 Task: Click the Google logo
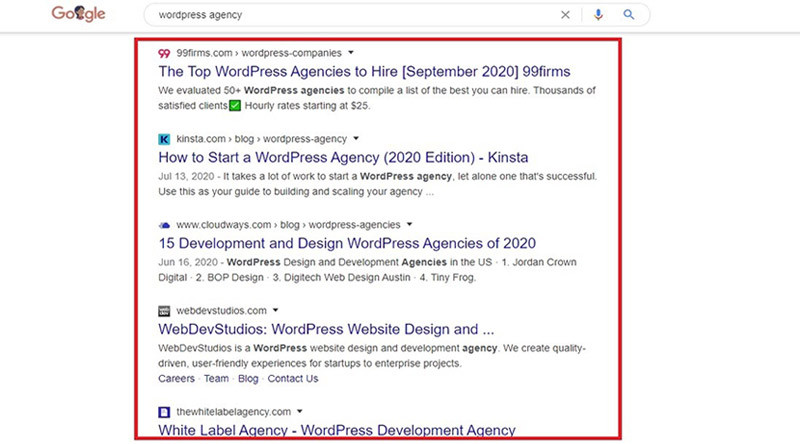tap(78, 16)
